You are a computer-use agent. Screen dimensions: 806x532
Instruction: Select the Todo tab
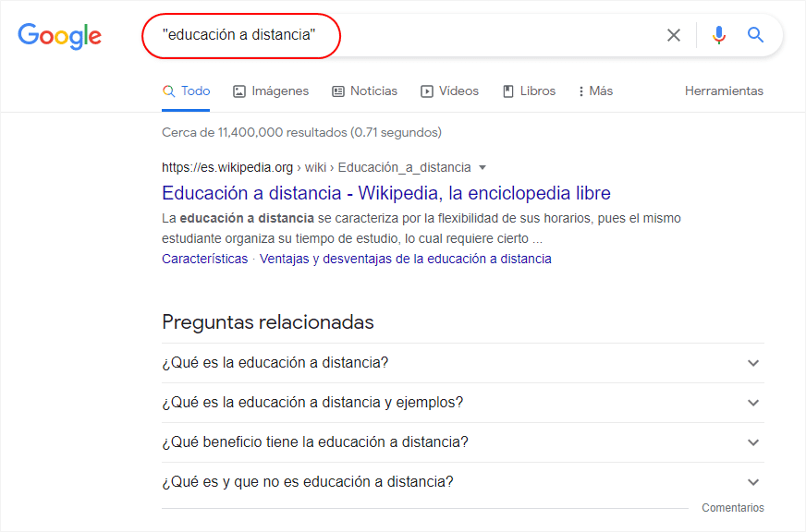(x=186, y=91)
